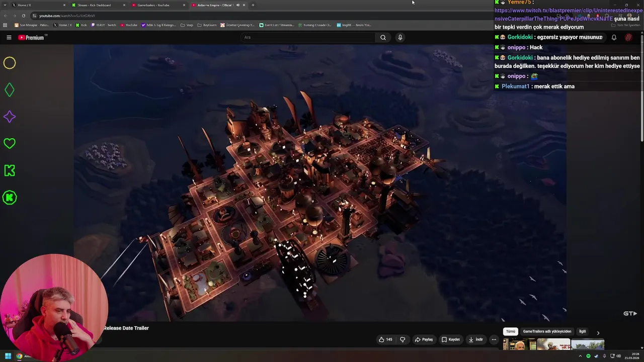Click the Release Date Trailer video title
Screen dimensions: 644x362
[126, 328]
